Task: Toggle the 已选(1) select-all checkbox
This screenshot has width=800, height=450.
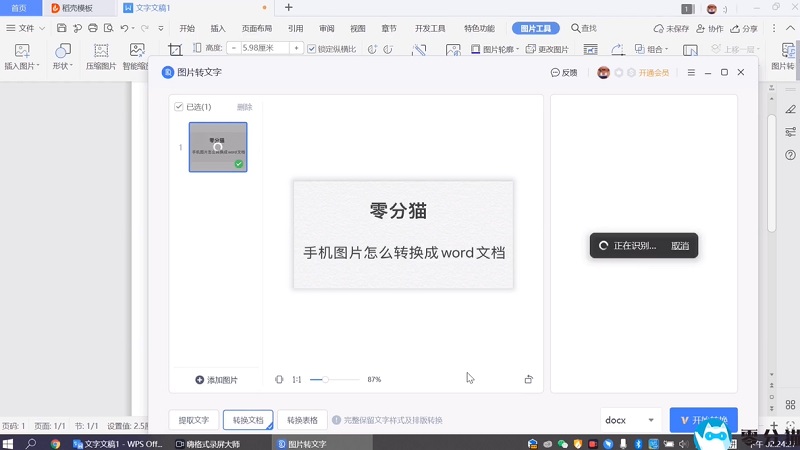Action: [179, 107]
